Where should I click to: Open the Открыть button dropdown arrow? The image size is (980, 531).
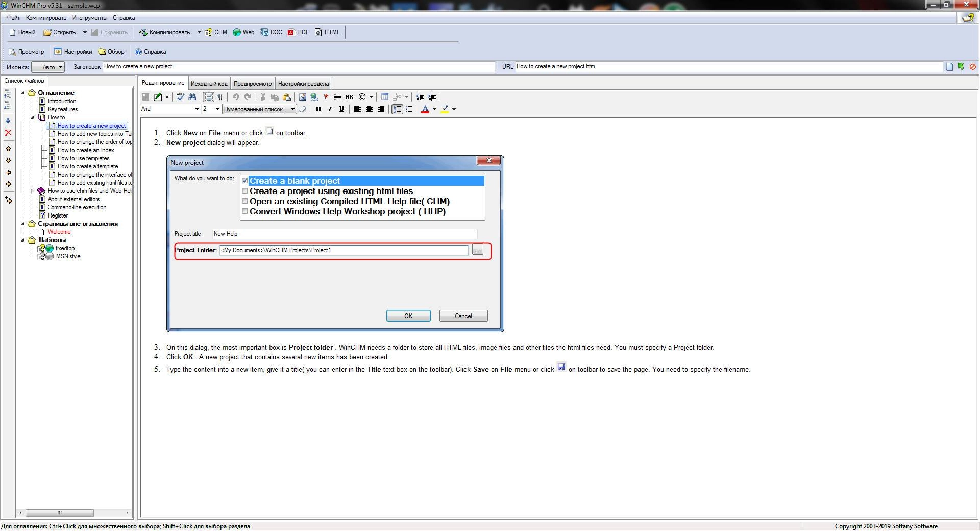pos(85,32)
